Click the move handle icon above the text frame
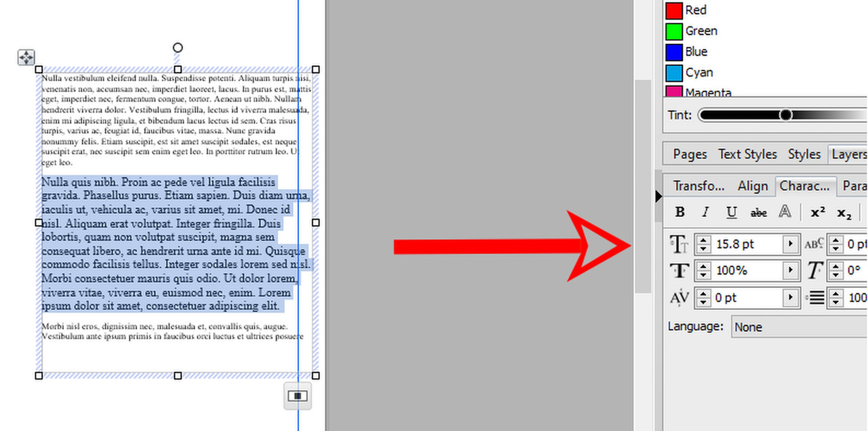This screenshot has width=868, height=431. tap(26, 58)
